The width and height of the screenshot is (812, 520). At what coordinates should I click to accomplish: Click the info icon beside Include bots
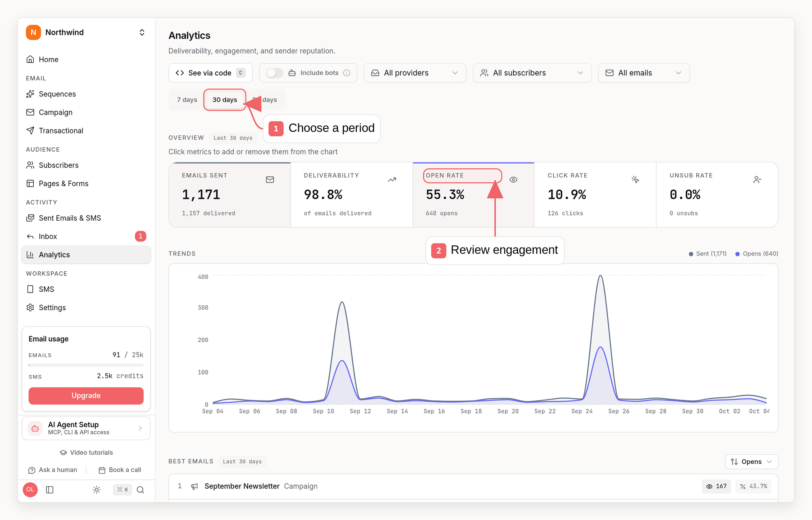pyautogui.click(x=347, y=73)
